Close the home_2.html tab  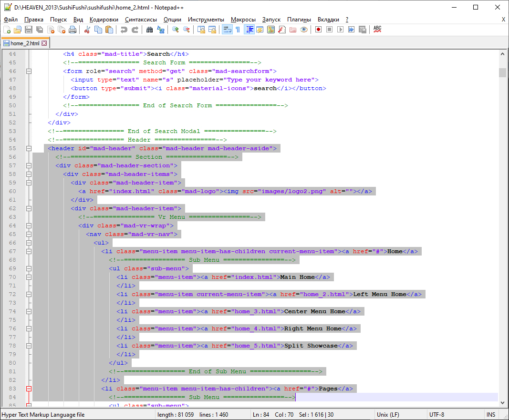pyautogui.click(x=44, y=43)
